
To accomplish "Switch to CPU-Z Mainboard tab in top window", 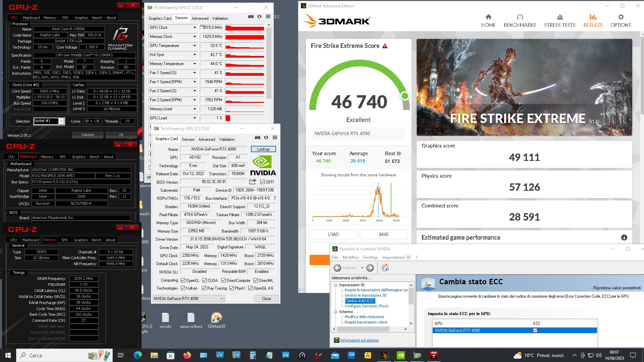I will pos(31,18).
